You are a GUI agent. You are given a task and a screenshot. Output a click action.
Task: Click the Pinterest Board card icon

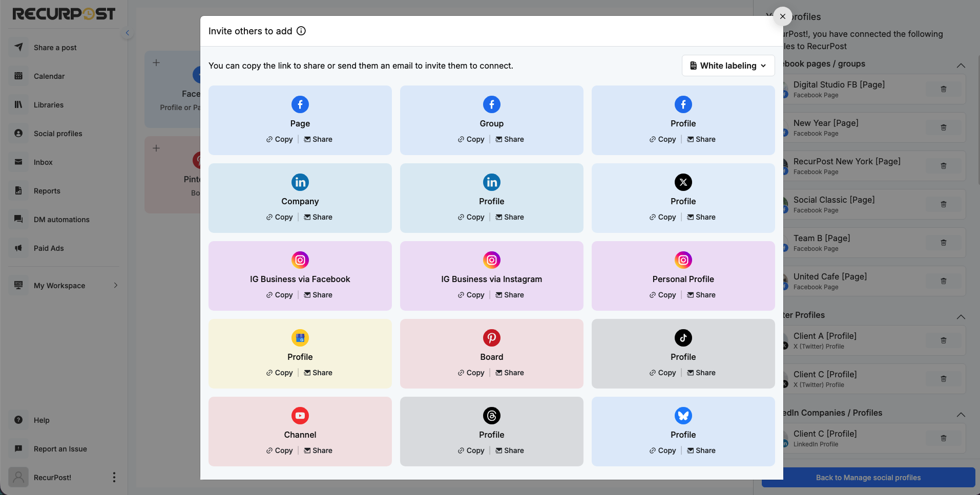pos(492,338)
